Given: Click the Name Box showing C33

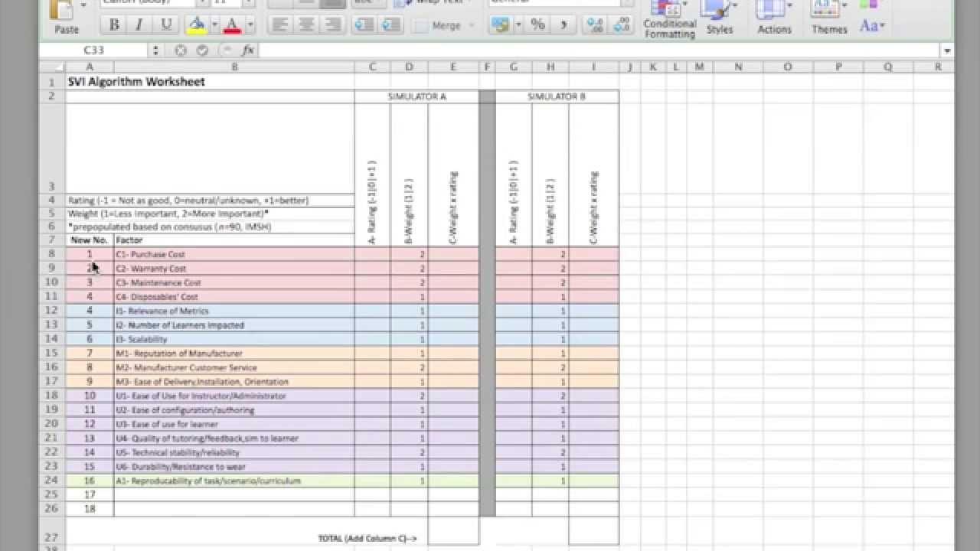Looking at the screenshot, I should [93, 50].
